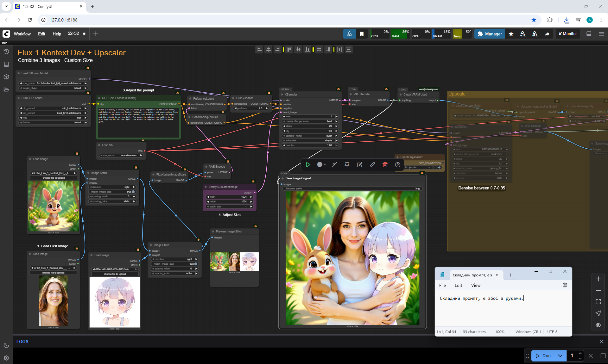Viewport: 608px width, 364px height.
Task: Open the queue history sidebar icon
Action: pos(6,52)
